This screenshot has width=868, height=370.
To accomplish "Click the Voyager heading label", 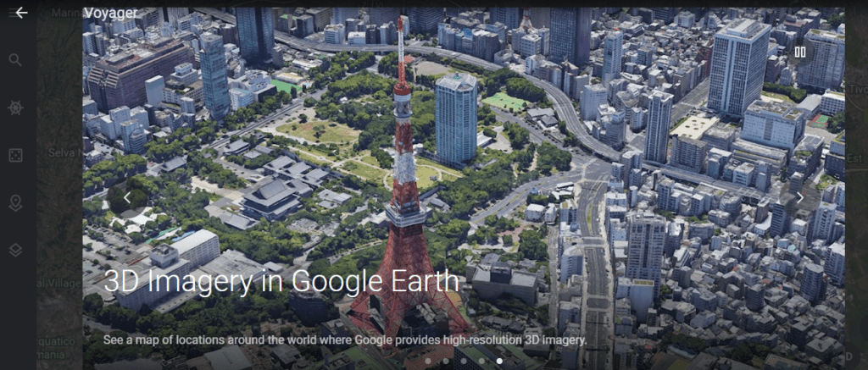I will [x=110, y=14].
